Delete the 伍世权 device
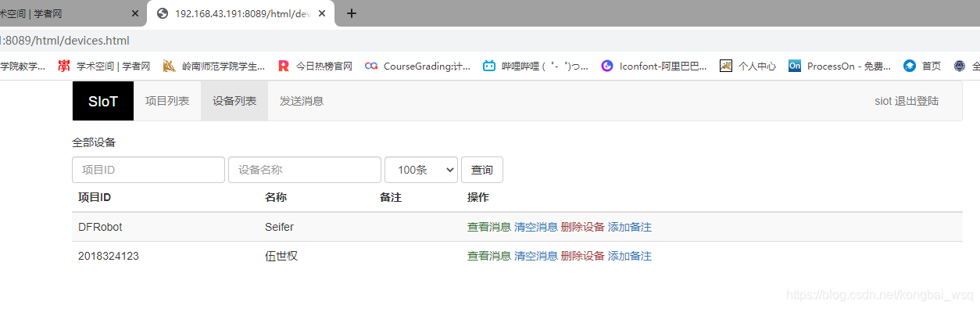 (x=583, y=256)
